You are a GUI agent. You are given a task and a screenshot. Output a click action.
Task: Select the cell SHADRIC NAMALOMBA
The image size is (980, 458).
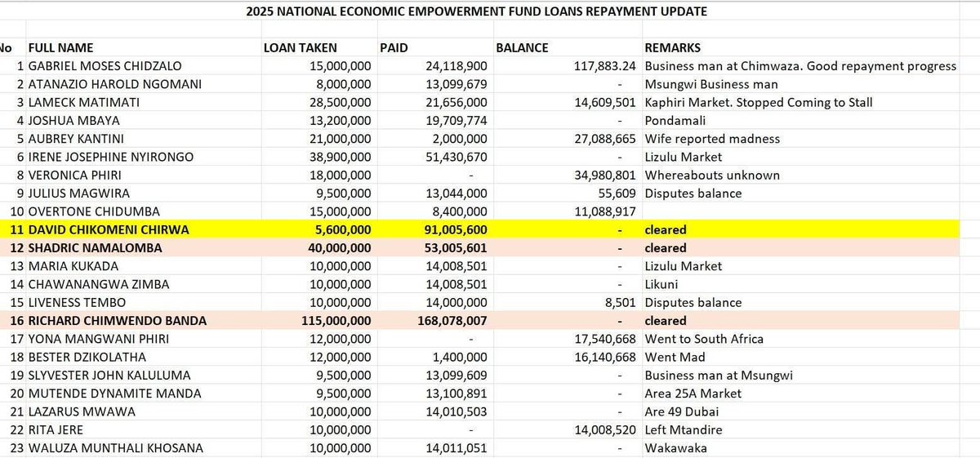95,248
